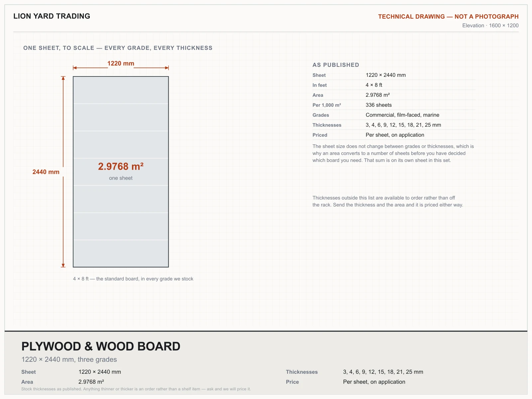Viewport: 532px width, 399px height.
Task: Click '336 sheets' value
Action: [379, 105]
